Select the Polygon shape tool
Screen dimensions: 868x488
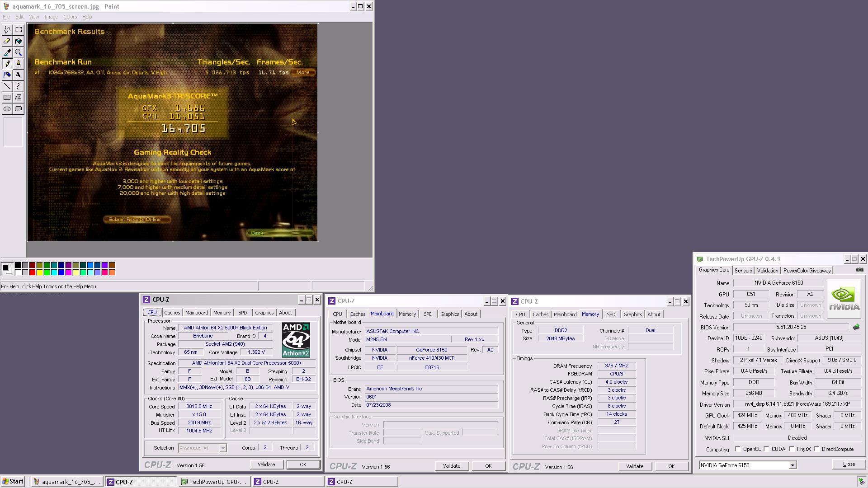[x=19, y=98]
